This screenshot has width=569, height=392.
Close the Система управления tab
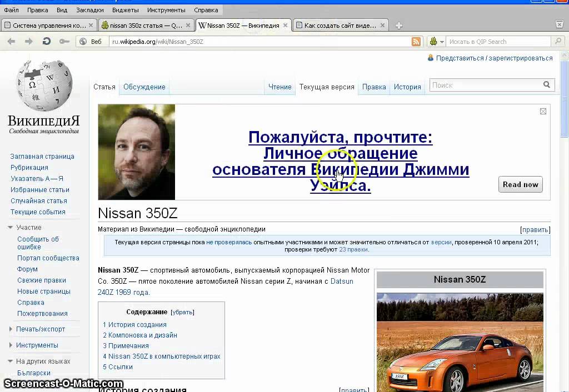91,25
